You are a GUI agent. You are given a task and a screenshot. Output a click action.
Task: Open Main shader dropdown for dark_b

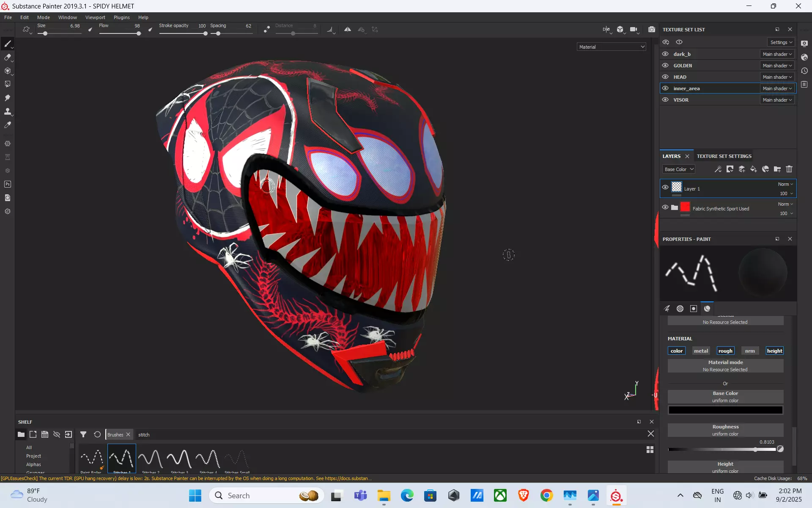(x=777, y=54)
